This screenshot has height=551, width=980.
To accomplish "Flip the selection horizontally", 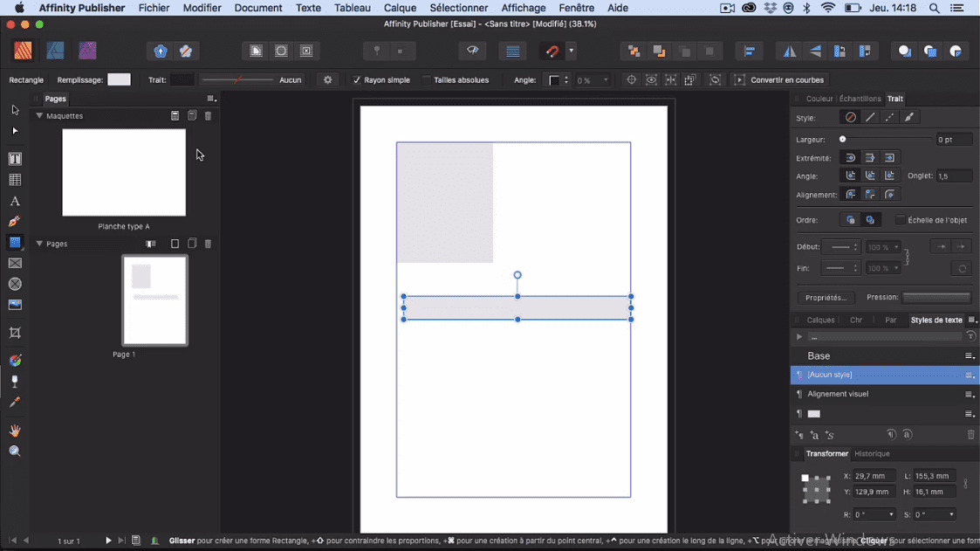I will click(x=789, y=51).
